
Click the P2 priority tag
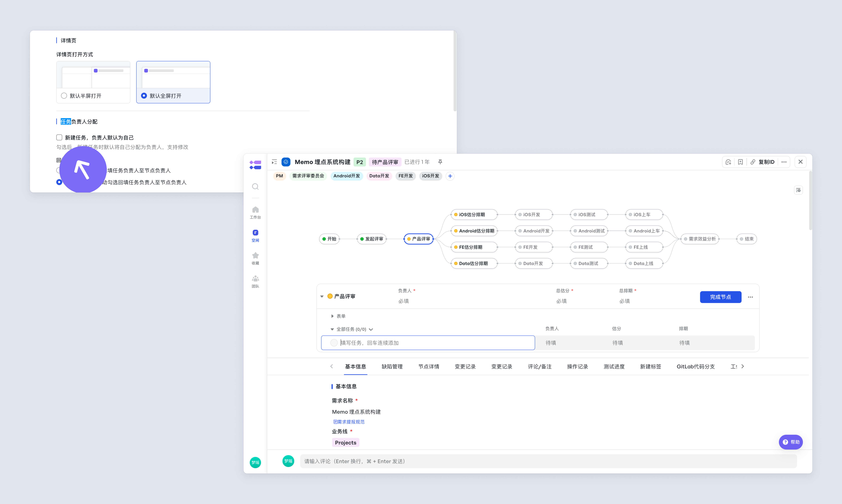click(360, 162)
